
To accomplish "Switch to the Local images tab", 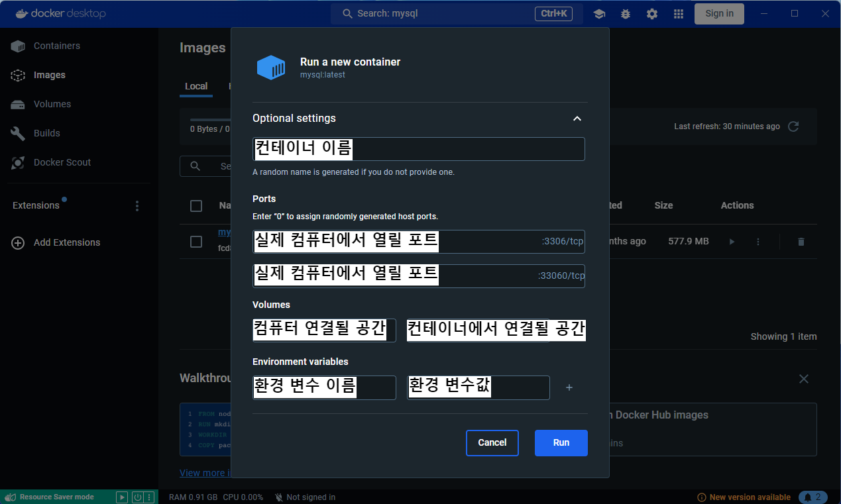I will [196, 86].
